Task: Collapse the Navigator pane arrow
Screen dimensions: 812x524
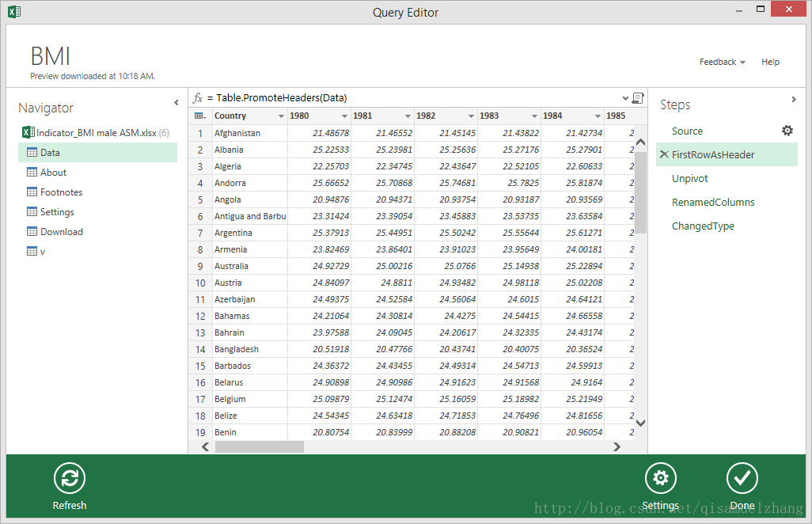Action: pos(176,103)
